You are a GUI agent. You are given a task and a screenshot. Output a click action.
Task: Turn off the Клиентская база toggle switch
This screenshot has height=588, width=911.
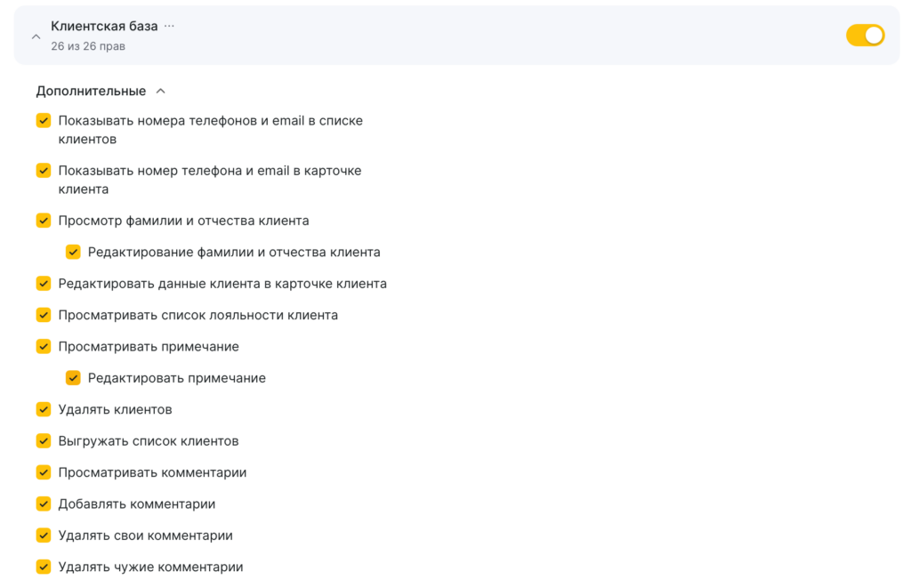pos(865,36)
